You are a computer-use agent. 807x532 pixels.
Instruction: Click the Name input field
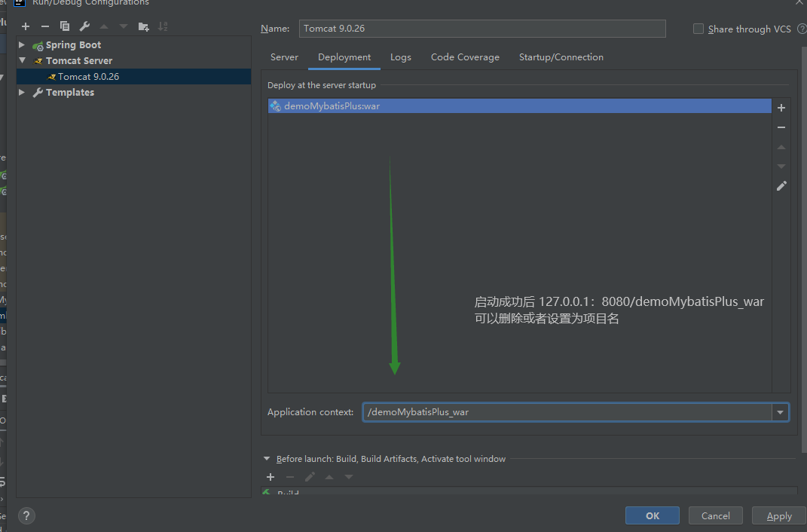click(x=482, y=29)
